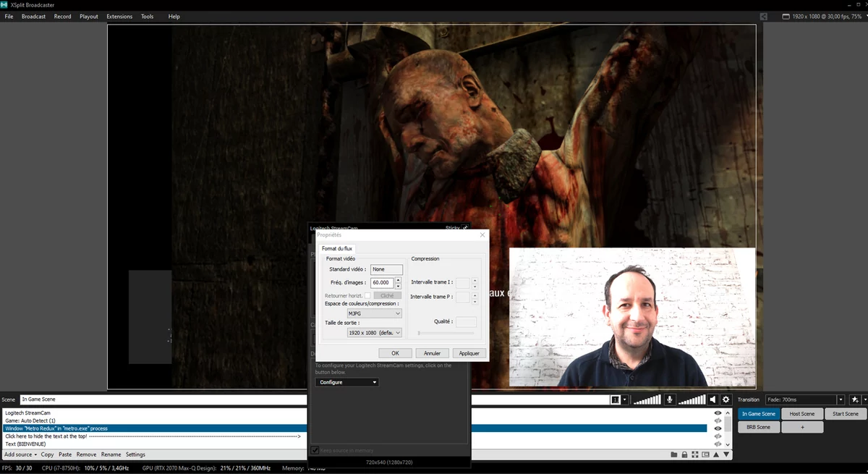Open the Configure dropdown button

tap(346, 382)
